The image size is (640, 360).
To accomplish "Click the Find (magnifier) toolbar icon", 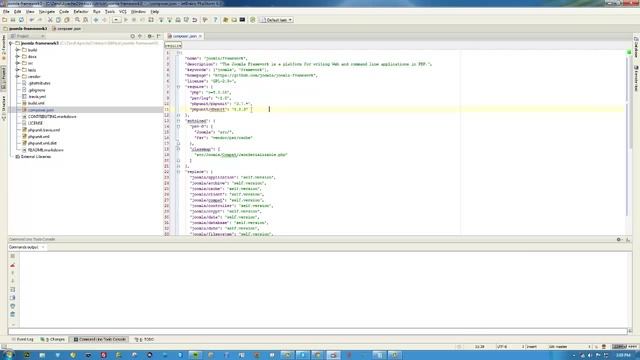I will 77,20.
